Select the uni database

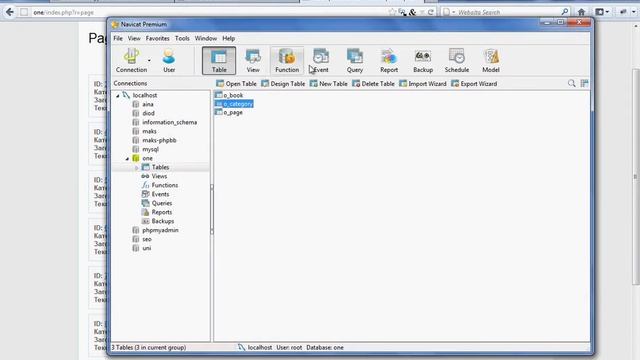pyautogui.click(x=147, y=248)
